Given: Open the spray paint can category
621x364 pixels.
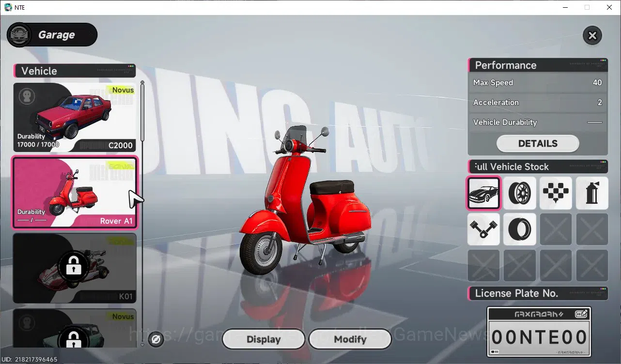Looking at the screenshot, I should (x=592, y=193).
